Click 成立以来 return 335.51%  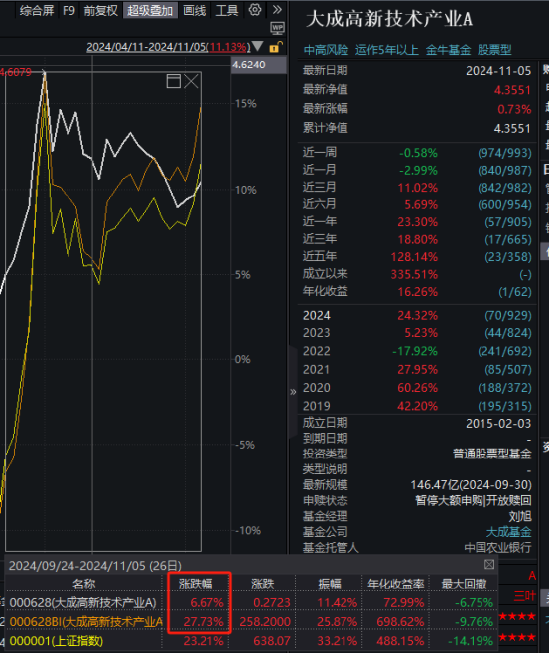[414, 274]
